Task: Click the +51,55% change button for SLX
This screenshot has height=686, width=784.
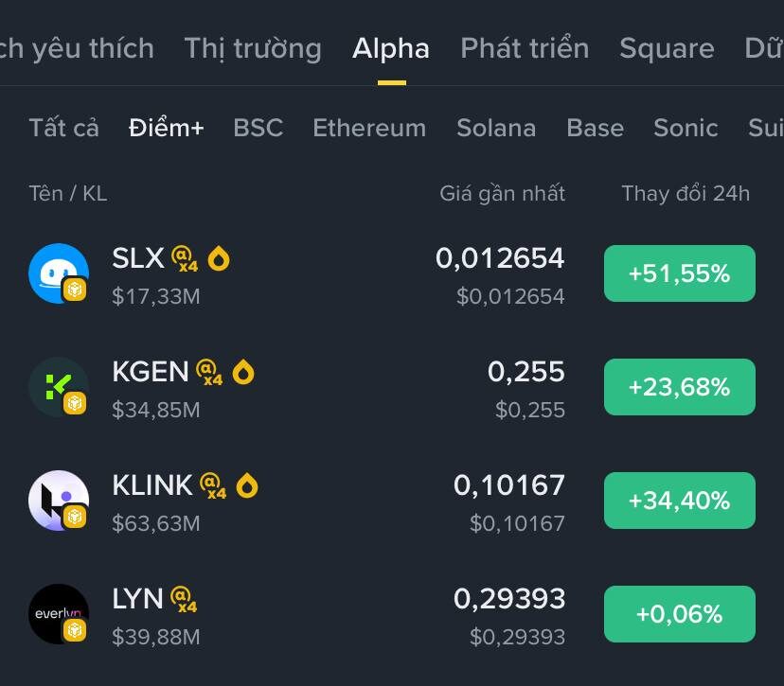Action: 679,273
